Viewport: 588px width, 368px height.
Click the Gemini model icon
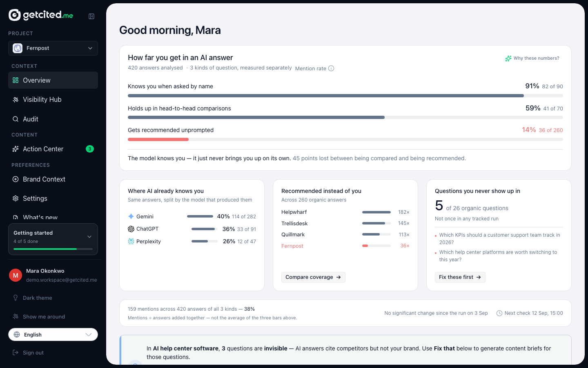131,216
